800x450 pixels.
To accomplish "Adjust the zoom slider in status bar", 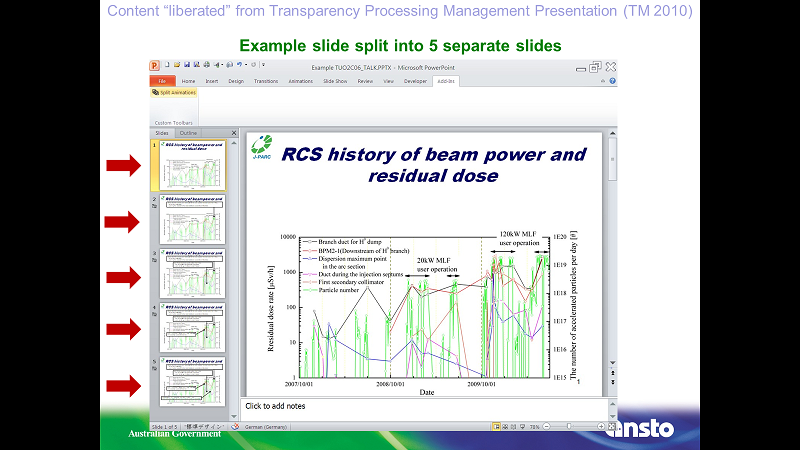I will (573, 426).
